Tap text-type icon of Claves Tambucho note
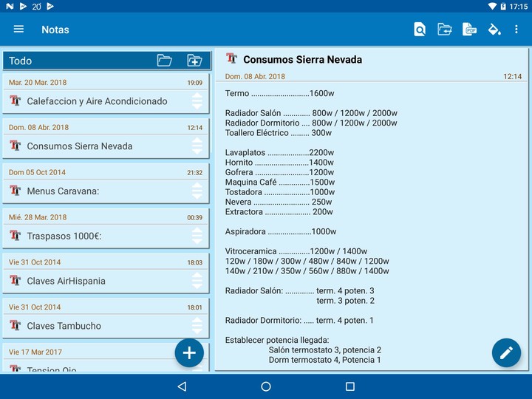Viewport: 532px width, 399px height. coord(16,325)
